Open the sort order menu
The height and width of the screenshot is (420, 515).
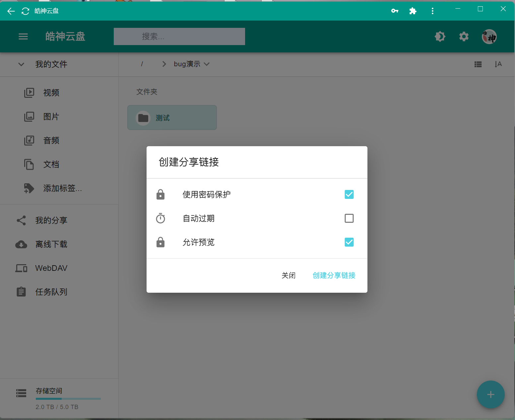(x=498, y=64)
